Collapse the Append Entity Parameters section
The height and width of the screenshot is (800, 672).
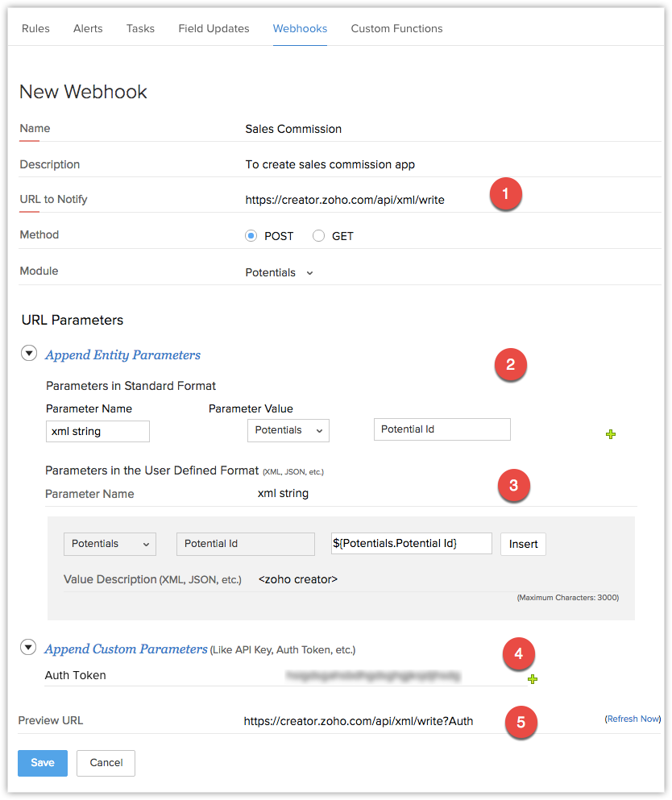[x=29, y=353]
